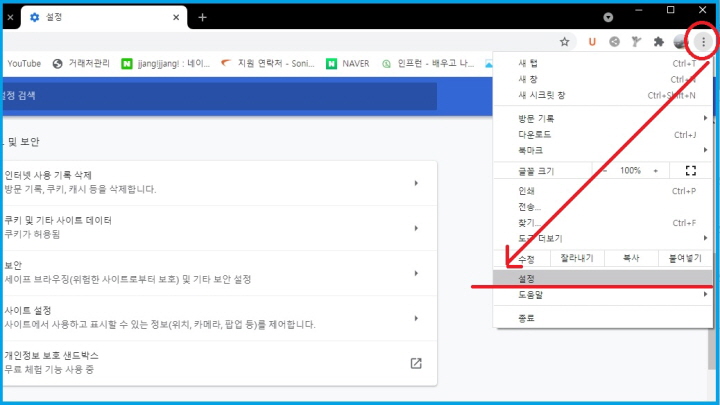This screenshot has height=405, width=720.
Task: Click the 100% zoom value
Action: [630, 171]
